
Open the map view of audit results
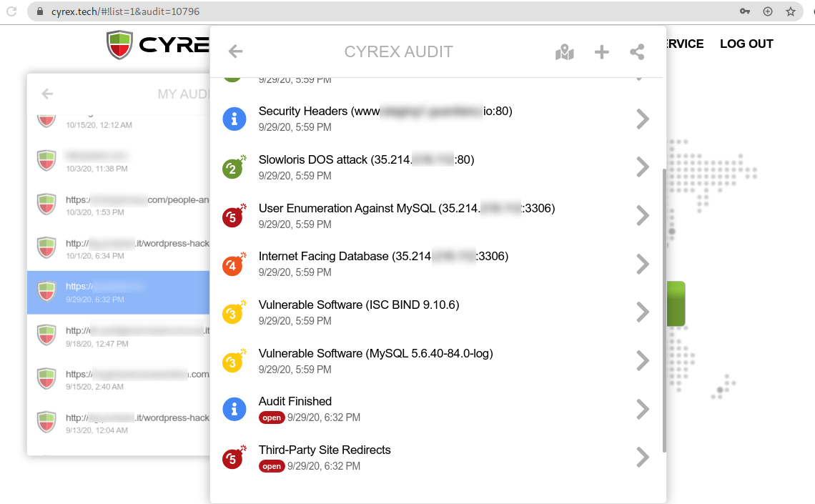click(x=565, y=51)
